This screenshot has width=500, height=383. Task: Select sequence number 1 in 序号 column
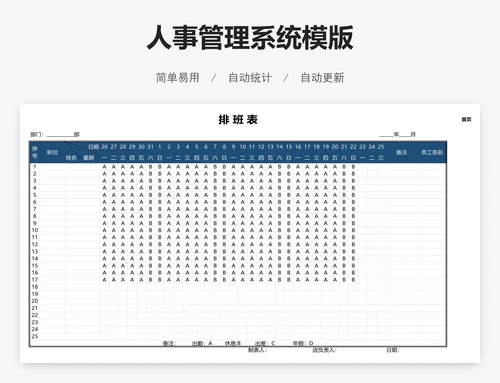[x=35, y=167]
